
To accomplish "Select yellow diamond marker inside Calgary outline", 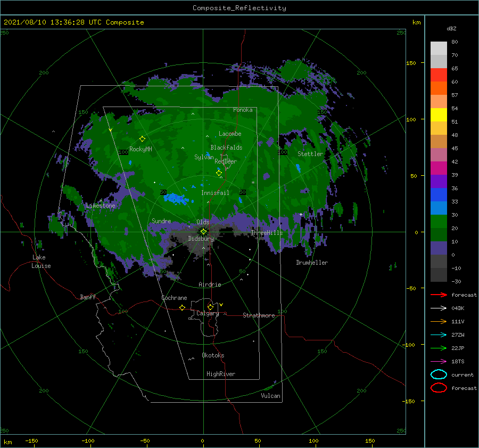I will point(210,307).
